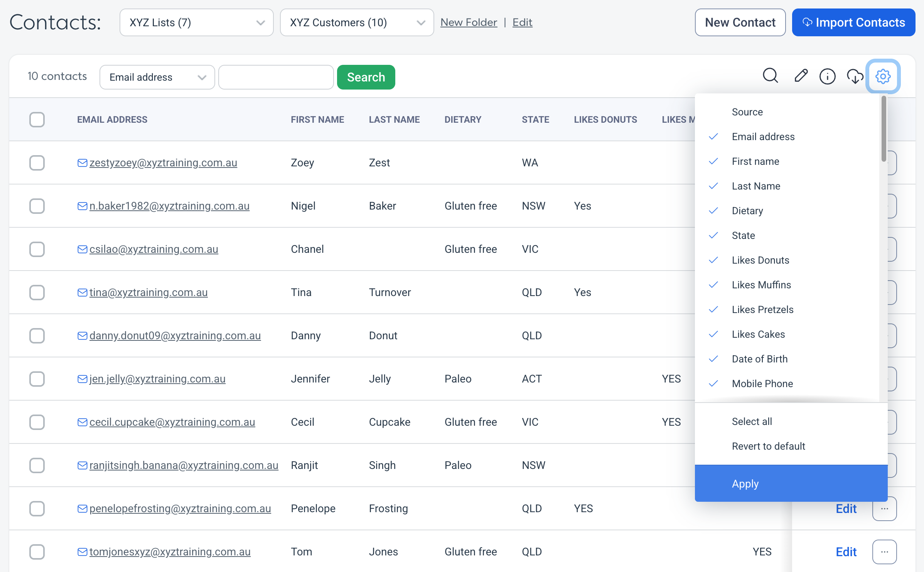
Task: Click envelope icon beside ranjitsingh.banana email
Action: pyautogui.click(x=82, y=465)
